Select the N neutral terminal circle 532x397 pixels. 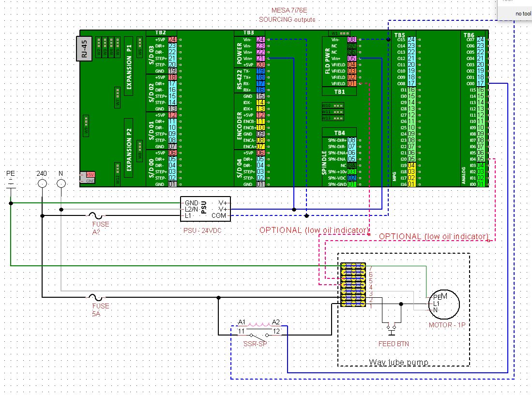click(61, 183)
